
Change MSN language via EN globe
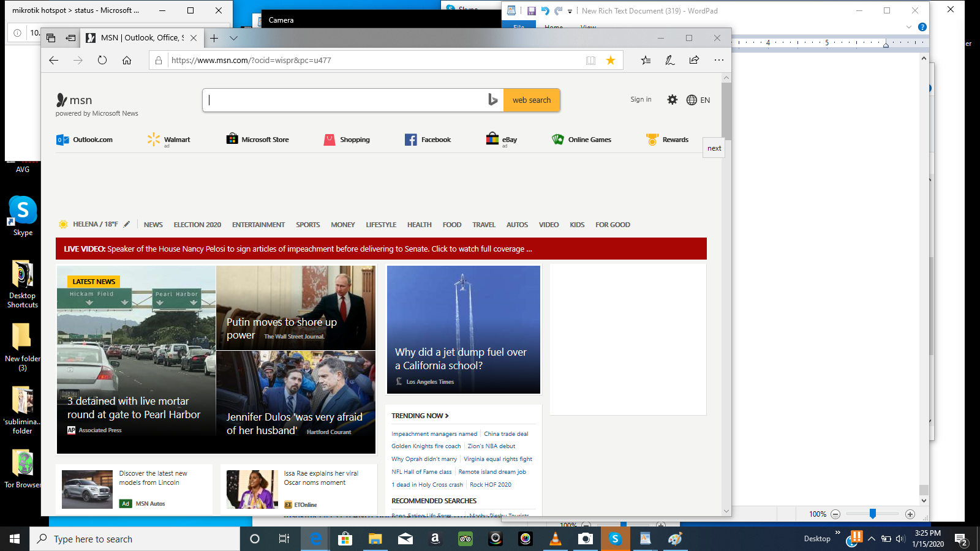coord(698,100)
